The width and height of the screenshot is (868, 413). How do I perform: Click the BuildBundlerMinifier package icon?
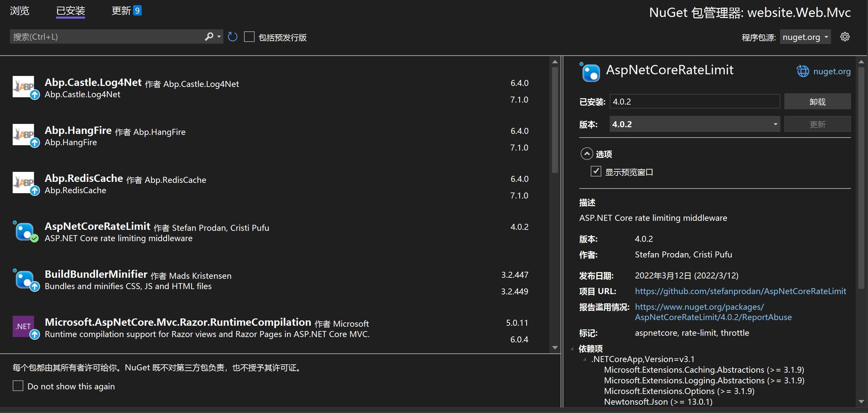[24, 279]
